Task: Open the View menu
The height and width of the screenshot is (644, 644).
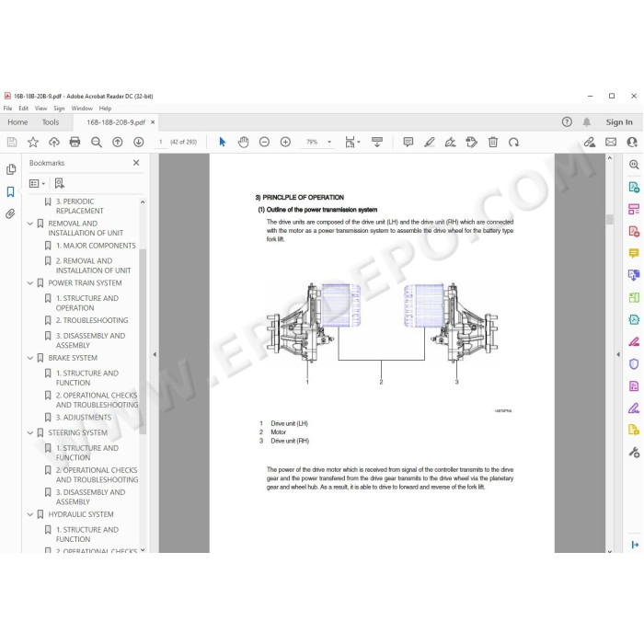Action: coord(40,109)
